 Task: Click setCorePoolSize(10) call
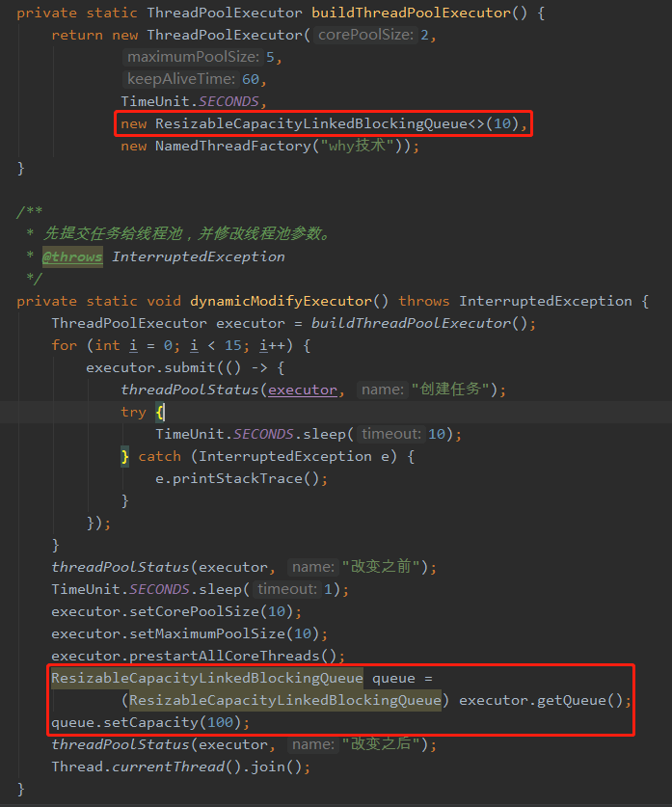[211, 611]
